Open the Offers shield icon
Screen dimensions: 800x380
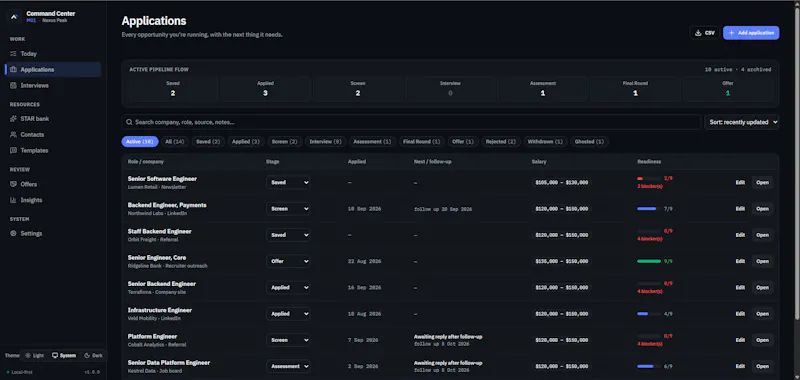14,184
